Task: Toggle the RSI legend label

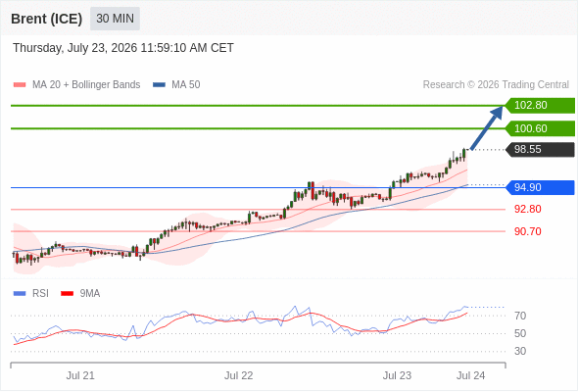Action: tap(40, 294)
